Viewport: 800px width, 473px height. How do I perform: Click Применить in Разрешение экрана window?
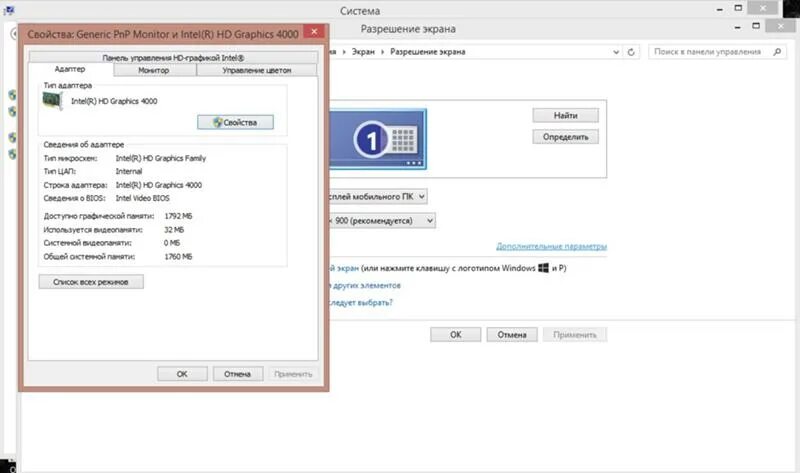pyautogui.click(x=575, y=335)
